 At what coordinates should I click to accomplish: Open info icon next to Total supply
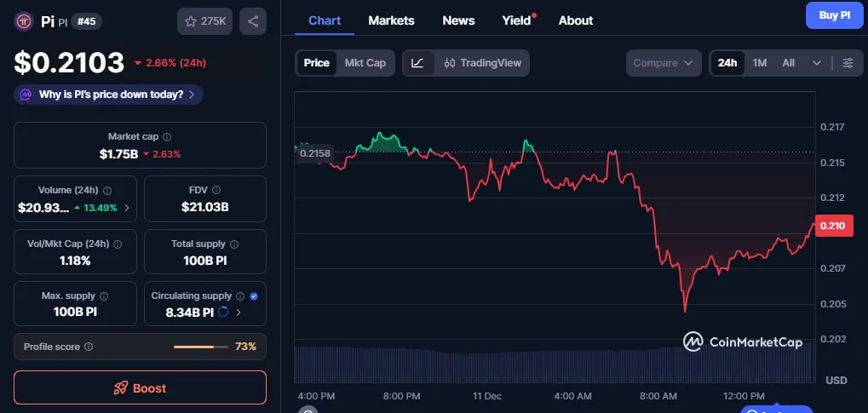pos(234,244)
